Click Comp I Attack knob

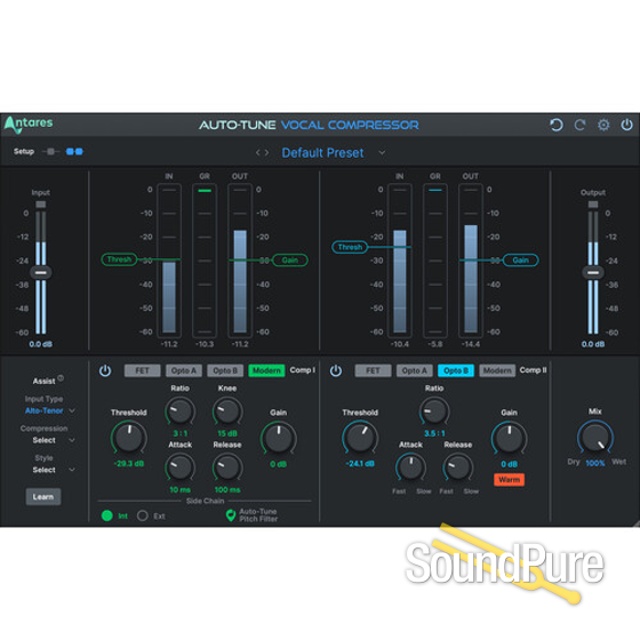180,467
